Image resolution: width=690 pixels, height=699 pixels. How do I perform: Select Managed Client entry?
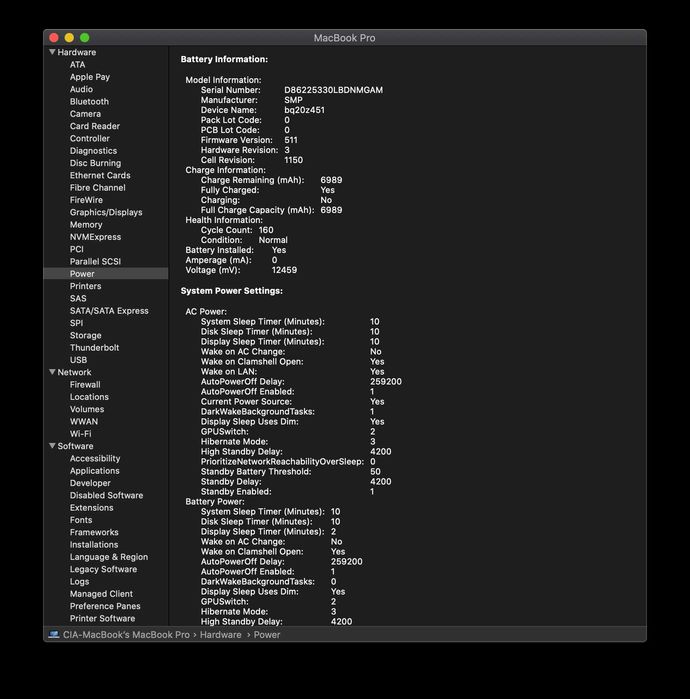[x=101, y=594]
